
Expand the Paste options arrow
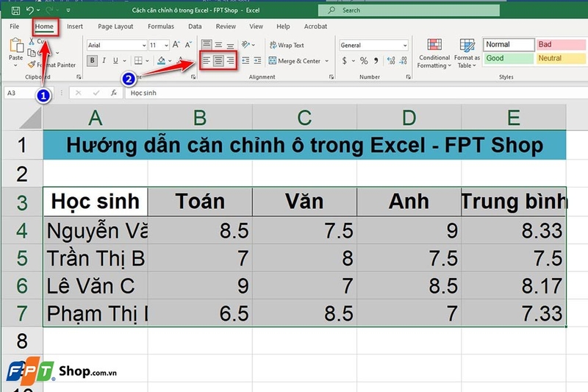click(15, 65)
